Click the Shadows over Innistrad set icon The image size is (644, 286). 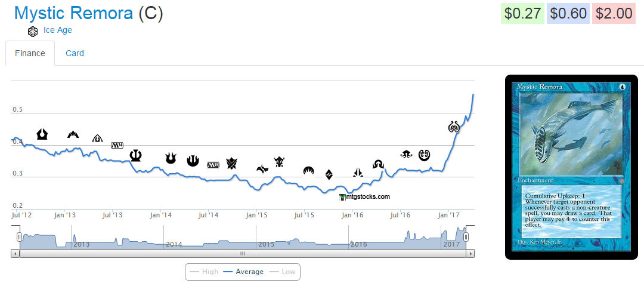point(378,164)
